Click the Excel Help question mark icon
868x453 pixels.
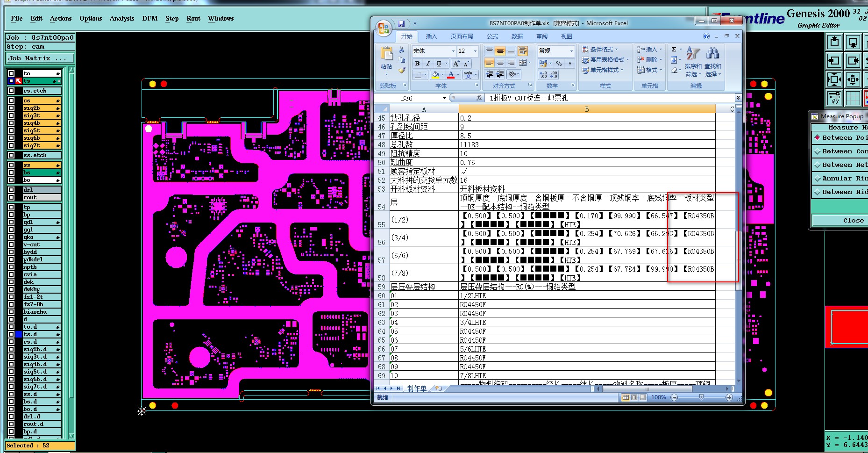706,36
